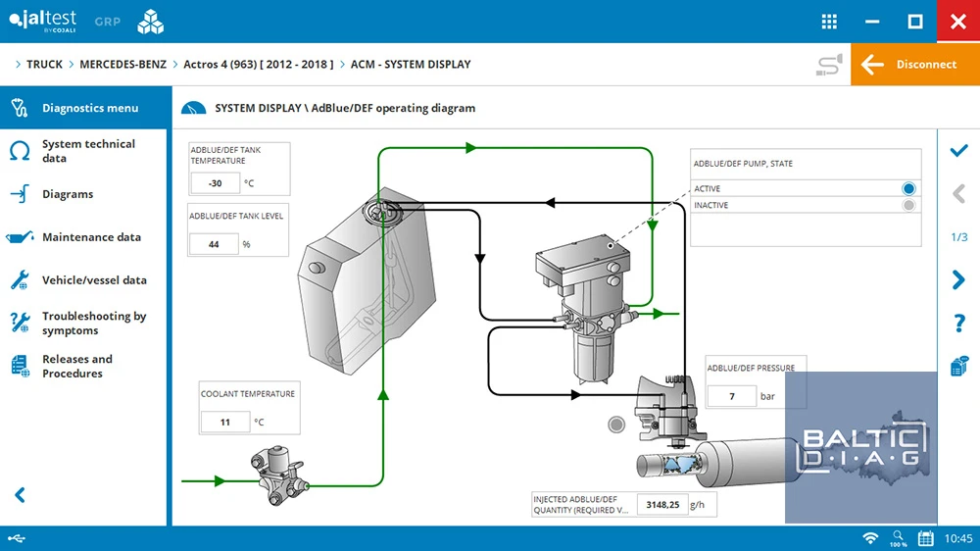Screen dimensions: 980x551
Task: Click the GRP label in header
Action: 108,22
